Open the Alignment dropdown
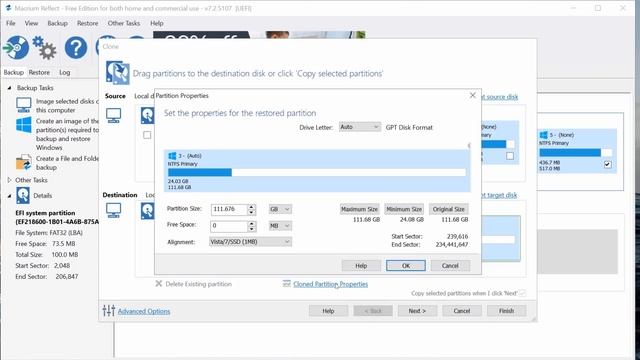 click(250, 242)
